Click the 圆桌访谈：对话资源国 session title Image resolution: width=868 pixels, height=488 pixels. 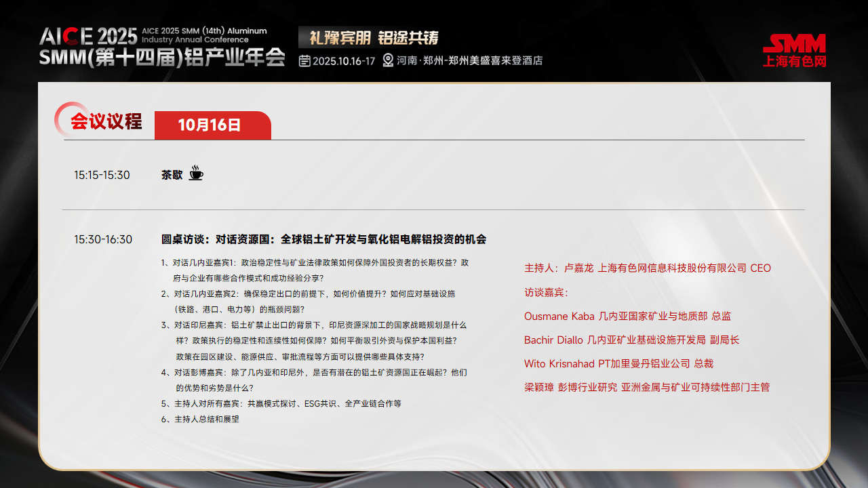pos(323,239)
